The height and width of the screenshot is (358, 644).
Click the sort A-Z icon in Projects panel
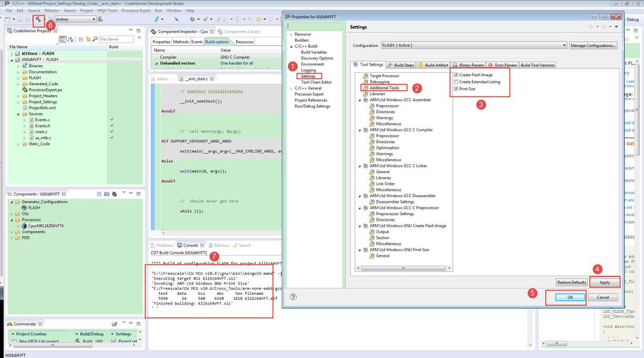[71, 39]
